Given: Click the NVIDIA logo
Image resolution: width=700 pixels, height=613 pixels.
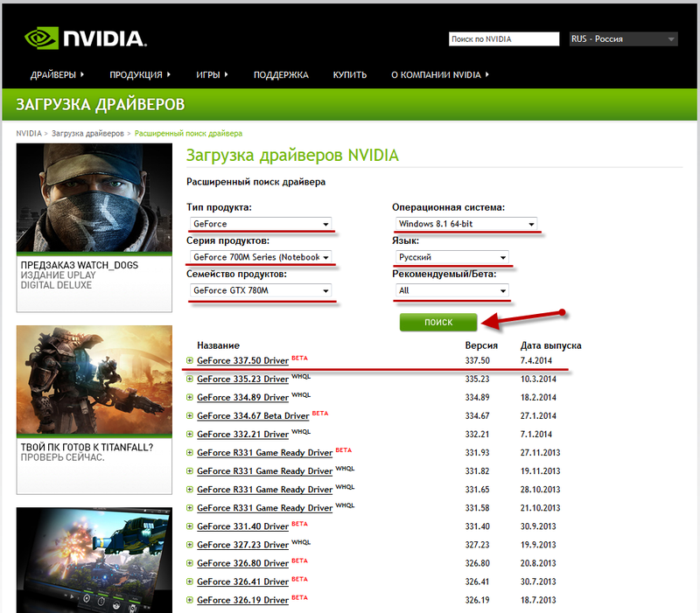Looking at the screenshot, I should click(85, 38).
